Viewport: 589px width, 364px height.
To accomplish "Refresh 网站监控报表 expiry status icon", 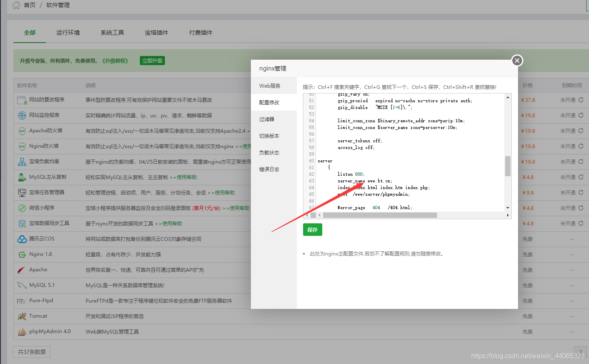I will (x=581, y=115).
